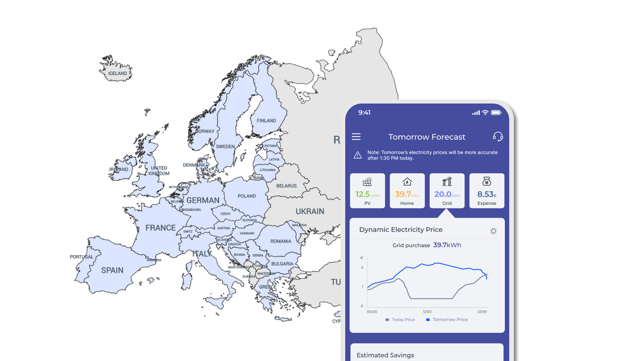Tap the Home energy house icon
Screen dimensions: 644x361
coord(407,182)
